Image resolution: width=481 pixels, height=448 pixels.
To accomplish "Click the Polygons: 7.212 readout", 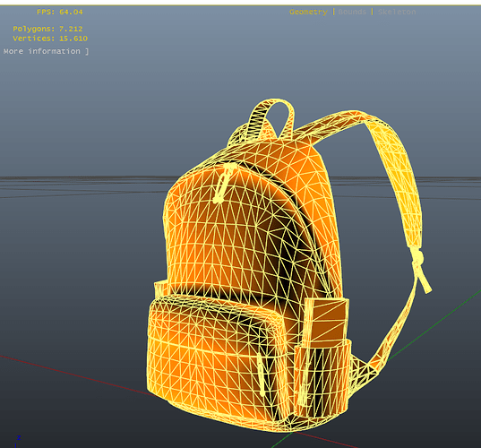I will point(47,29).
